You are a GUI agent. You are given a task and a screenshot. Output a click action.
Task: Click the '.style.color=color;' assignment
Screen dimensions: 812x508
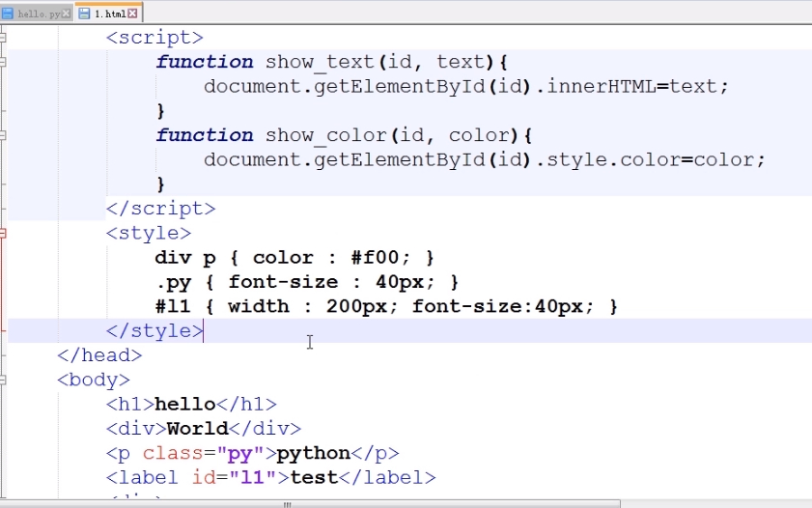[x=651, y=159]
